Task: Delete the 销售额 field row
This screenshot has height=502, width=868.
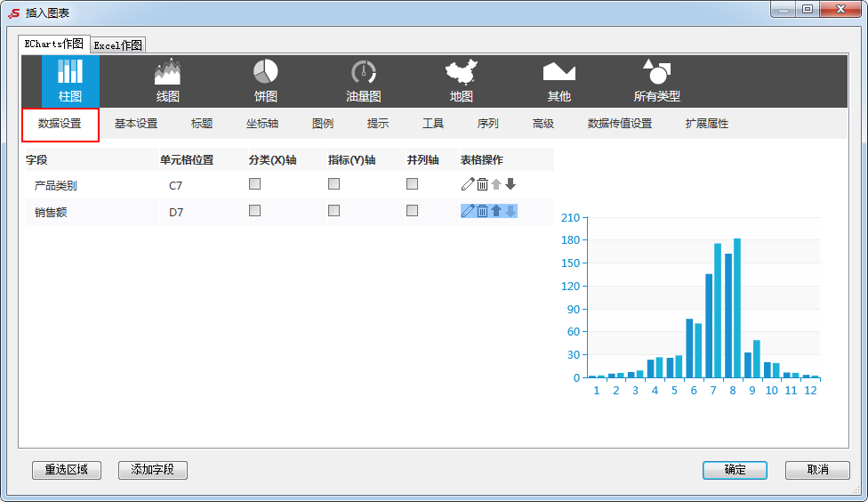Action: (482, 211)
